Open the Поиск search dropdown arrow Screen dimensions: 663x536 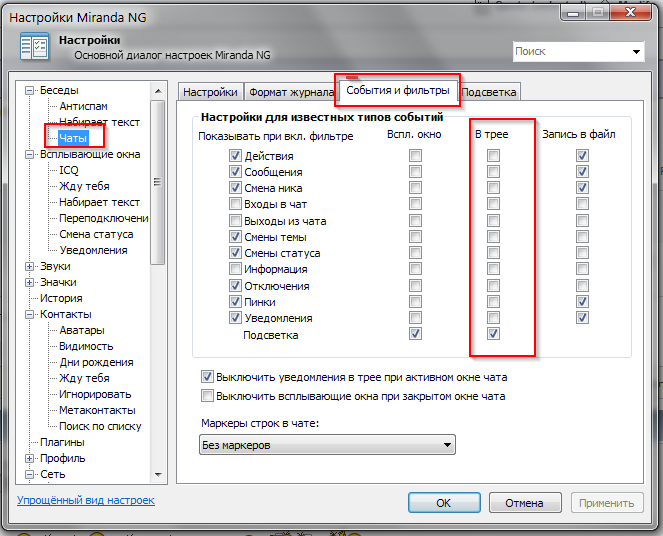(636, 52)
